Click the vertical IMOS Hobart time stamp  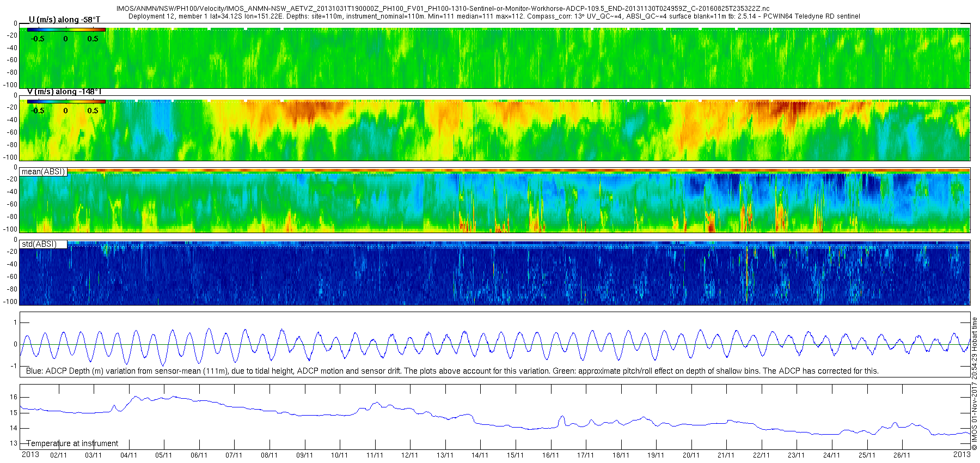point(975,383)
